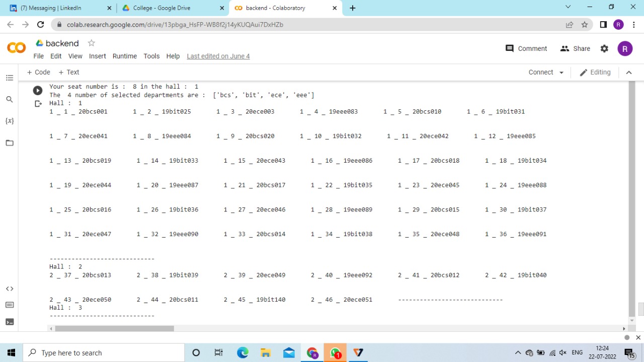Collapse the header with chevron arrow
The width and height of the screenshot is (644, 362).
click(628, 73)
